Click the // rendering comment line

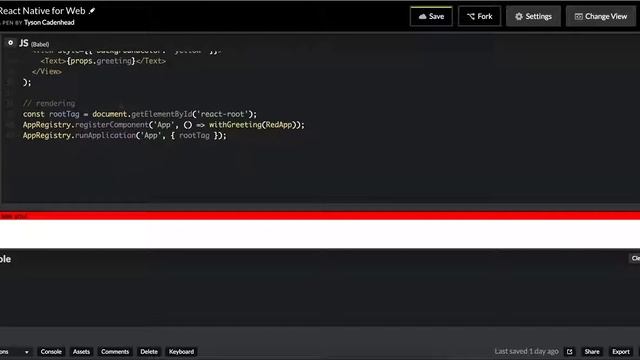pyautogui.click(x=49, y=104)
